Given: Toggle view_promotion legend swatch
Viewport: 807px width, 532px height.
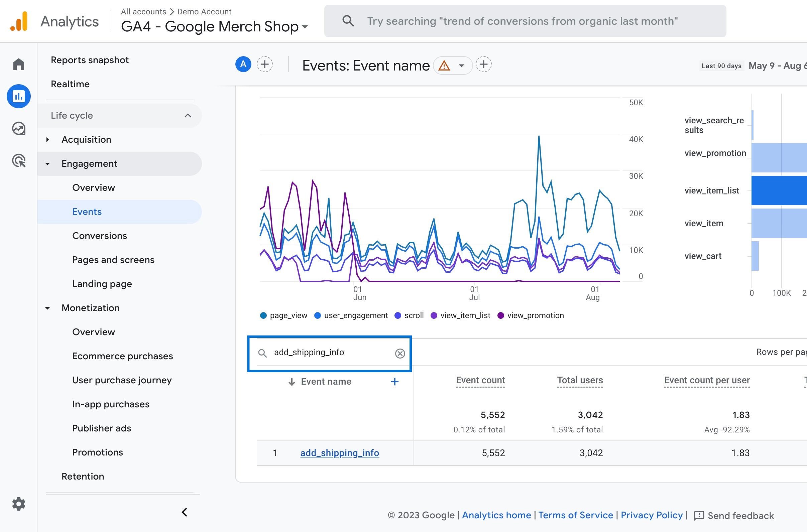Looking at the screenshot, I should pyautogui.click(x=500, y=315).
